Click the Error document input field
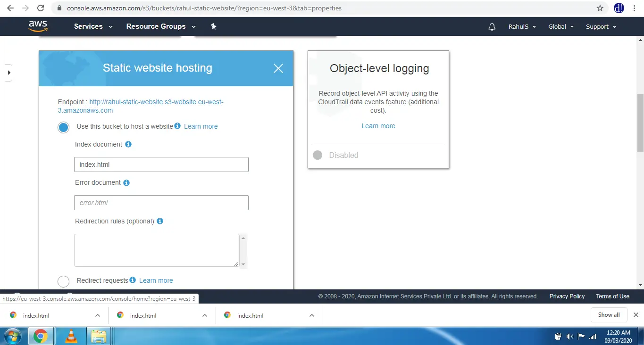The height and width of the screenshot is (345, 644). [x=161, y=203]
